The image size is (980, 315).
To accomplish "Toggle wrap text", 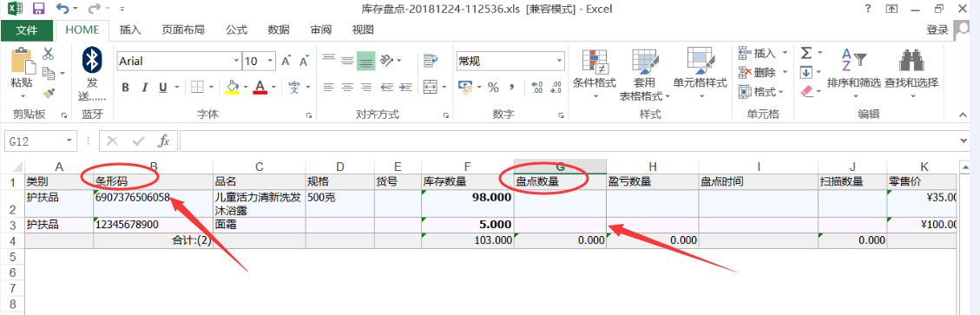I will (x=430, y=60).
